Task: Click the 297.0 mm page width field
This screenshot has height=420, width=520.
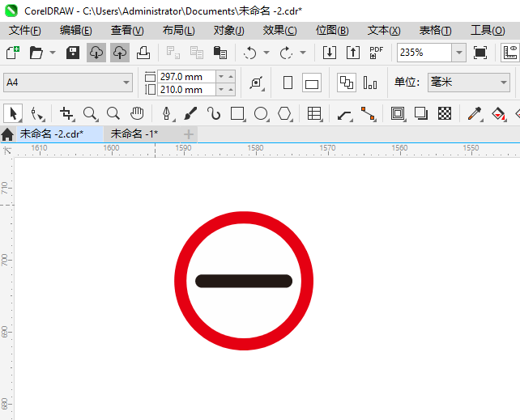Action: point(186,77)
